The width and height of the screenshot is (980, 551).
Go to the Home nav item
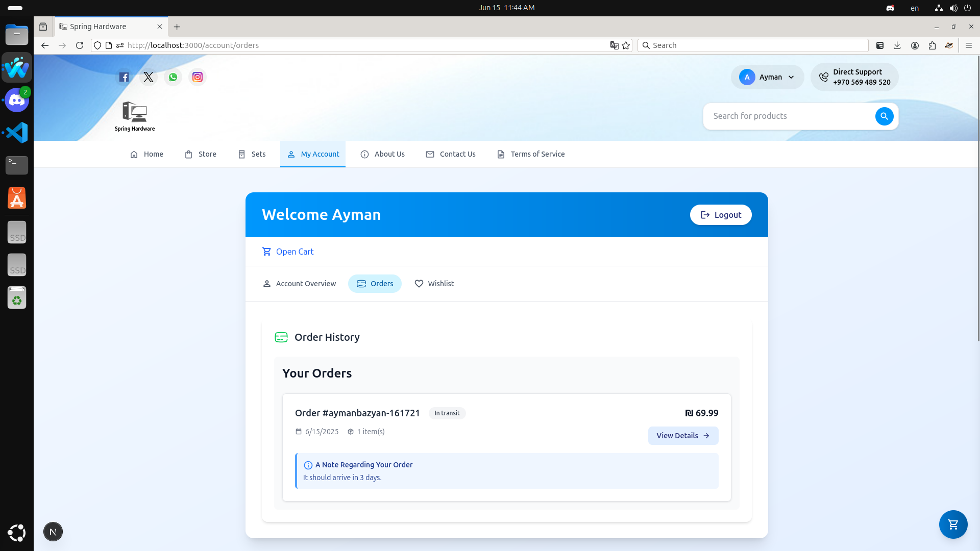(x=146, y=154)
